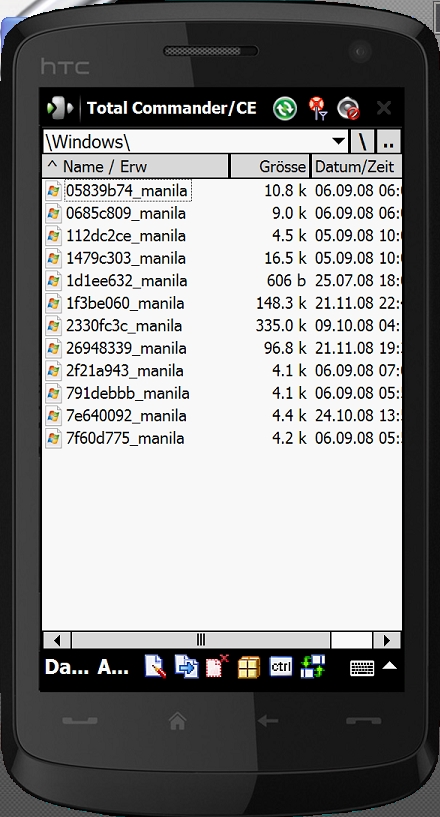Sort files by Grösse column

pyautogui.click(x=271, y=167)
